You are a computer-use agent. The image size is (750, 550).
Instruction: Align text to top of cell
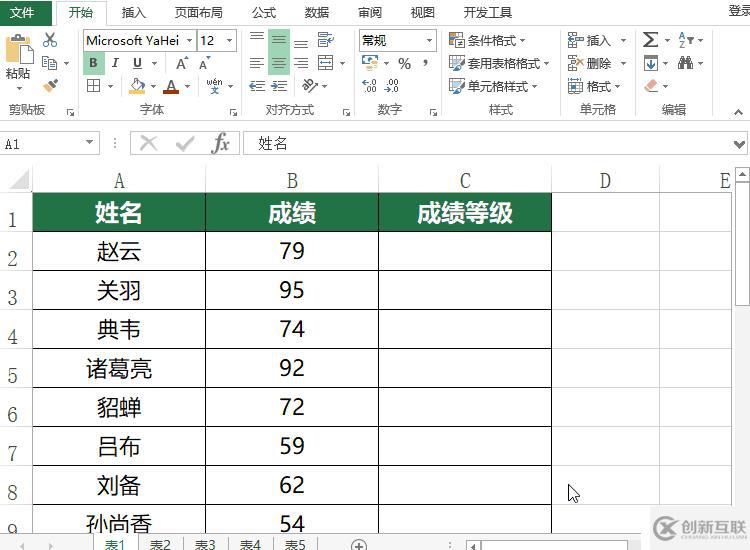tap(257, 39)
